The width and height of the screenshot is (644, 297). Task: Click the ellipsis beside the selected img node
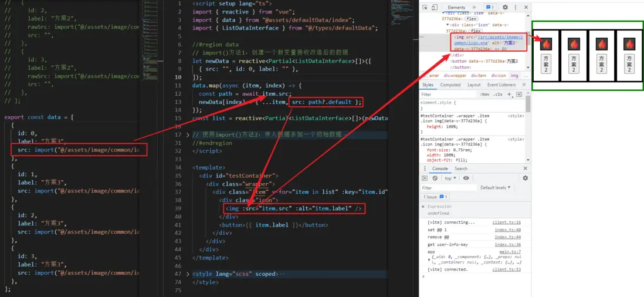(x=421, y=37)
